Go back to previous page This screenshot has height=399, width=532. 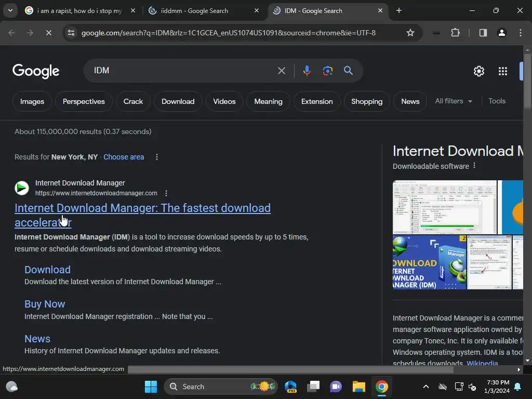(x=11, y=33)
